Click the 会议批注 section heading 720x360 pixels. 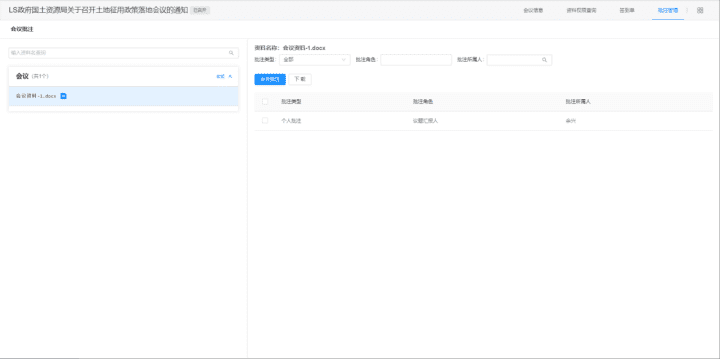22,29
